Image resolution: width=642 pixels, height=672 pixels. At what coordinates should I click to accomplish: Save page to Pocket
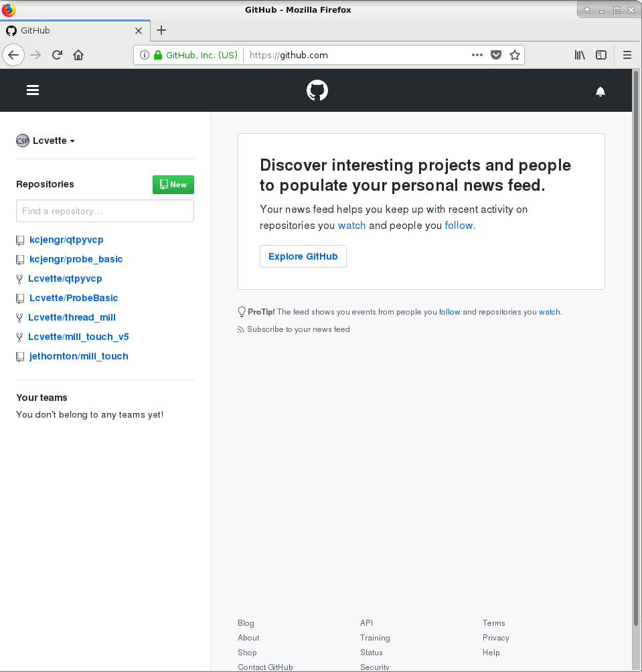click(x=496, y=55)
